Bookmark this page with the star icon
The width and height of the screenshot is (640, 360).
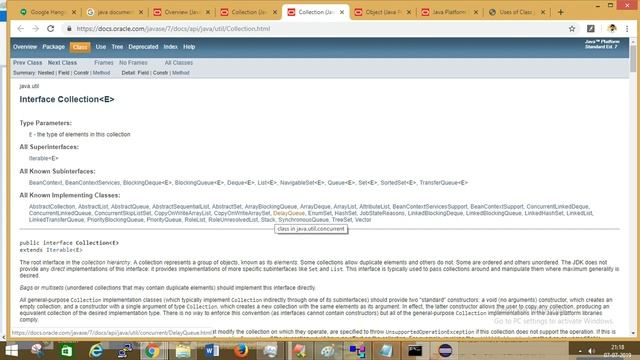point(572,29)
